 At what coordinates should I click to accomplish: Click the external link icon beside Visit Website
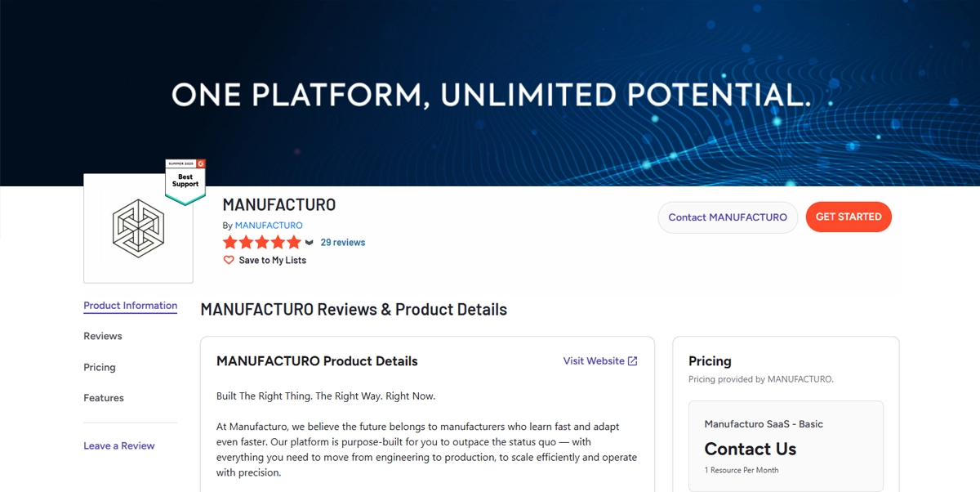click(632, 361)
